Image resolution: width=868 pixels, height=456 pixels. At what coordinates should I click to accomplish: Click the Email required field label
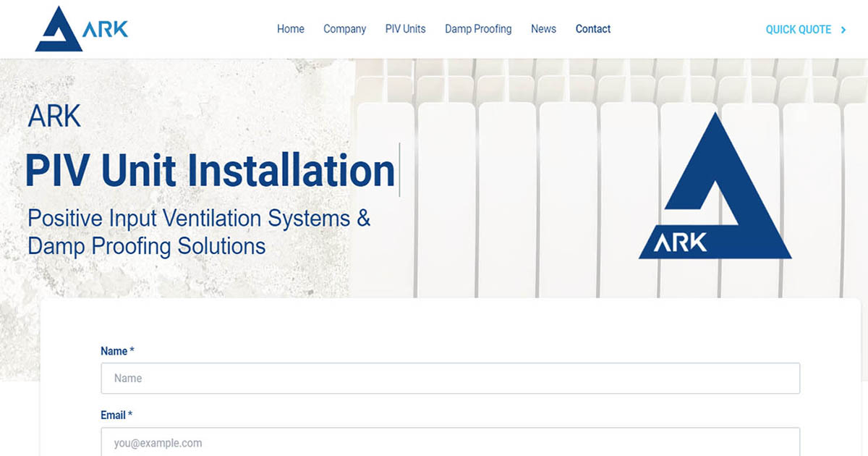coord(114,415)
